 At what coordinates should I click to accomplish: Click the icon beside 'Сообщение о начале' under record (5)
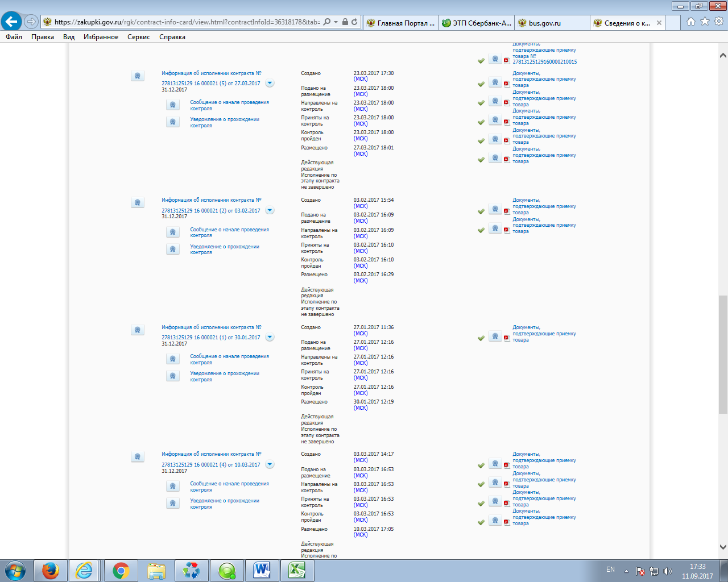(x=173, y=105)
